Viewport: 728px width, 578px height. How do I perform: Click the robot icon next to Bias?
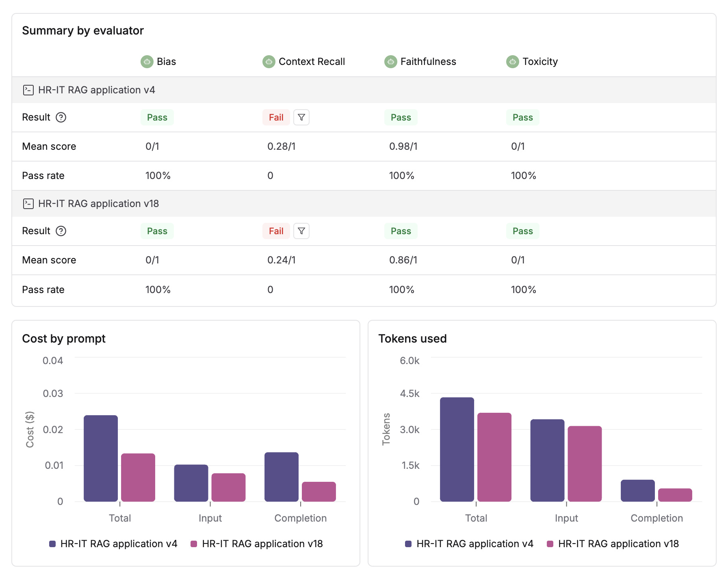pos(147,62)
